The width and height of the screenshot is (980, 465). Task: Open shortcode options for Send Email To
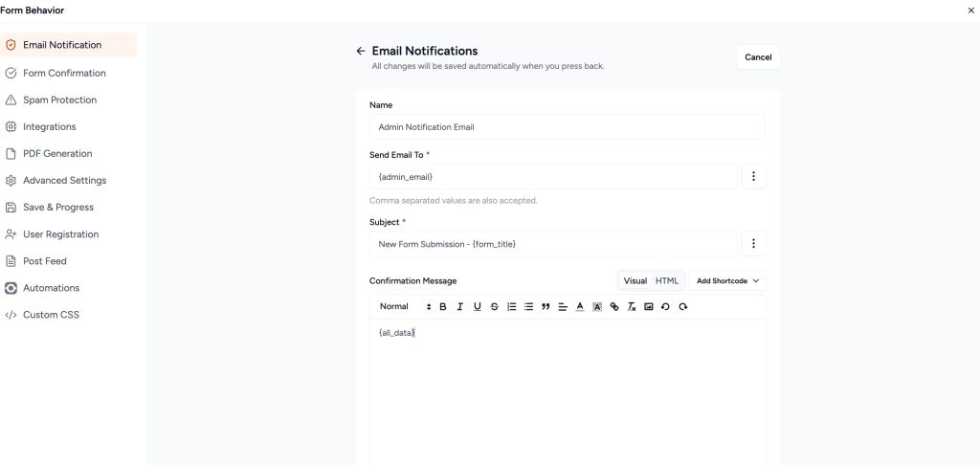point(754,177)
